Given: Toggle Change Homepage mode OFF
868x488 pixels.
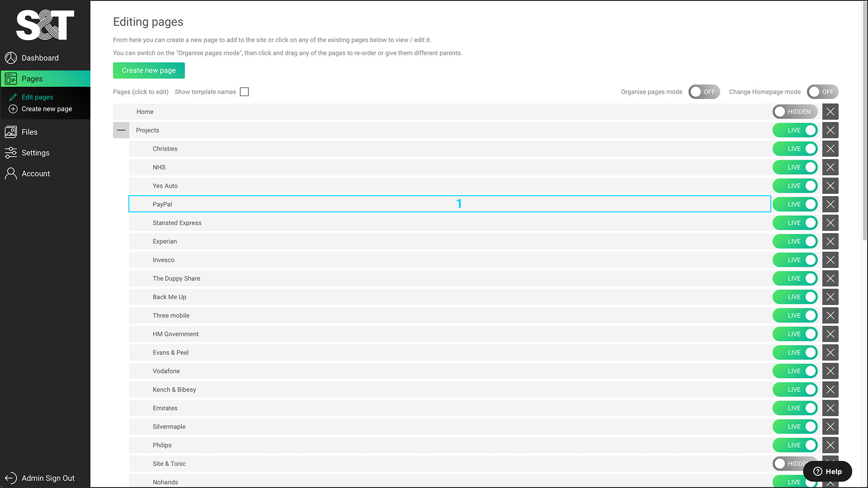Looking at the screenshot, I should pyautogui.click(x=823, y=92).
